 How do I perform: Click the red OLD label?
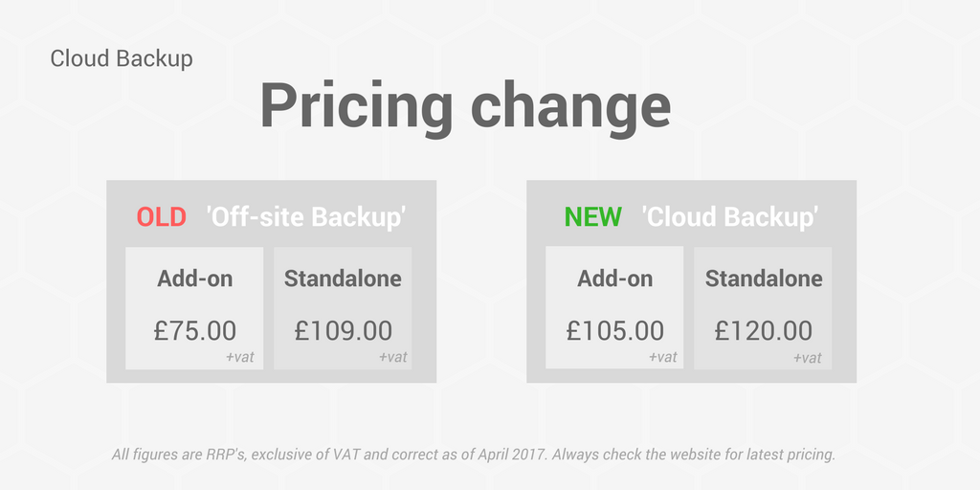tap(161, 217)
